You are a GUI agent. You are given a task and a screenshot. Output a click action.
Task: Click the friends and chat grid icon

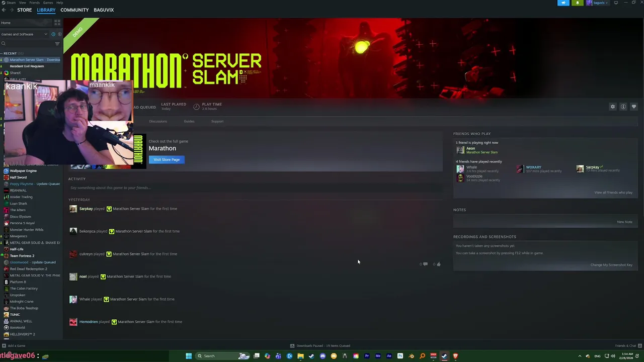click(639, 345)
